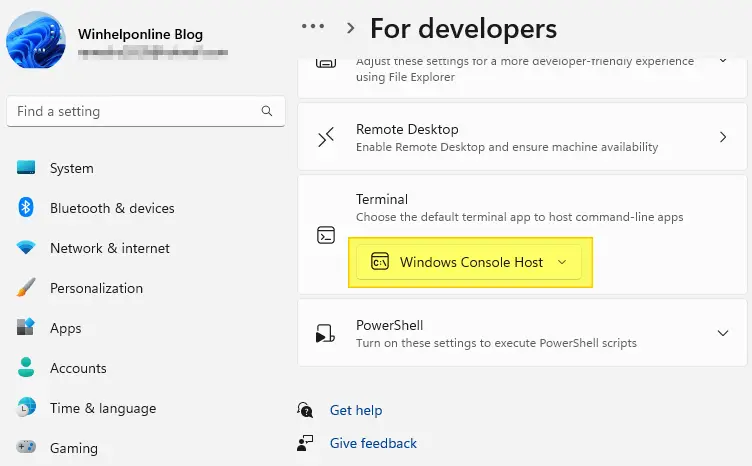This screenshot has height=466, width=752.
Task: Click the System monitor icon
Action: [x=26, y=167]
